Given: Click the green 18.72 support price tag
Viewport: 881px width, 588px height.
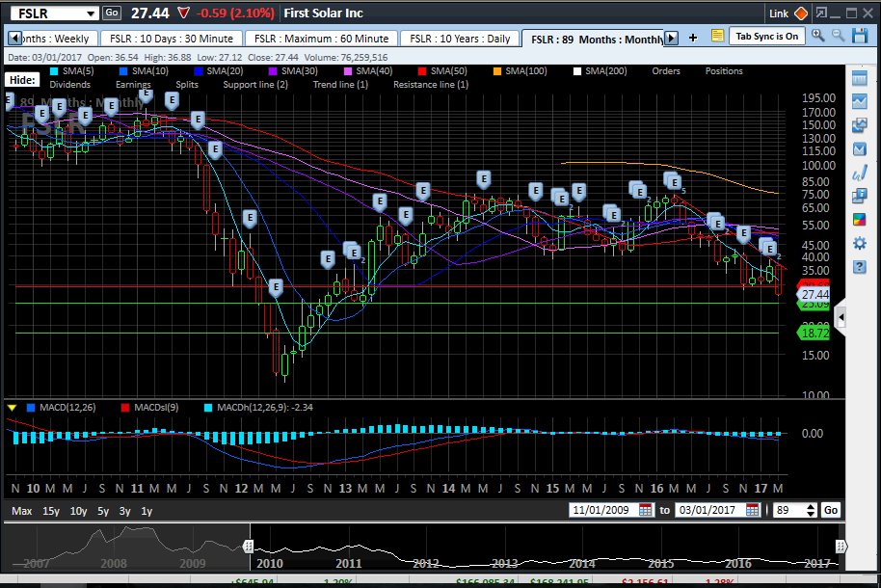Looking at the screenshot, I should (813, 333).
